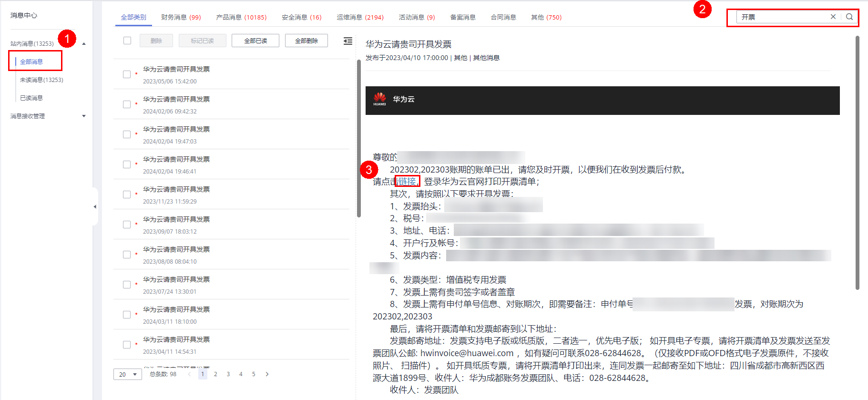
Task: Check message dated 2023/04/11 14:54:31
Action: pyautogui.click(x=127, y=345)
